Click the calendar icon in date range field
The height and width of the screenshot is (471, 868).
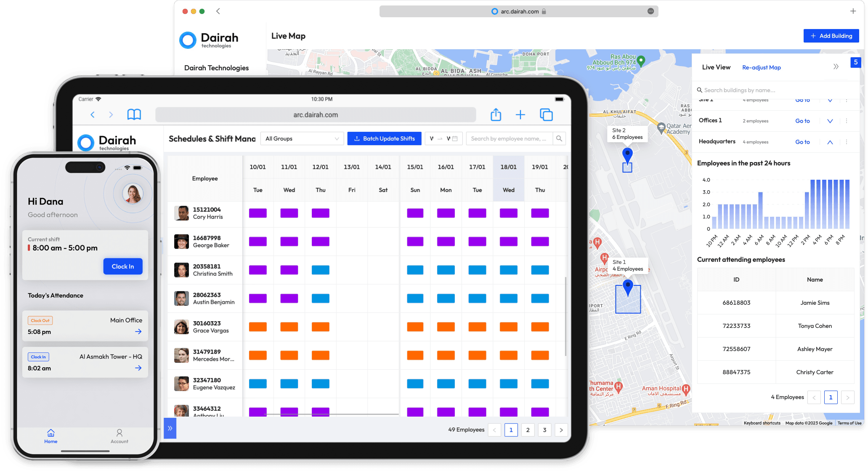tap(455, 138)
